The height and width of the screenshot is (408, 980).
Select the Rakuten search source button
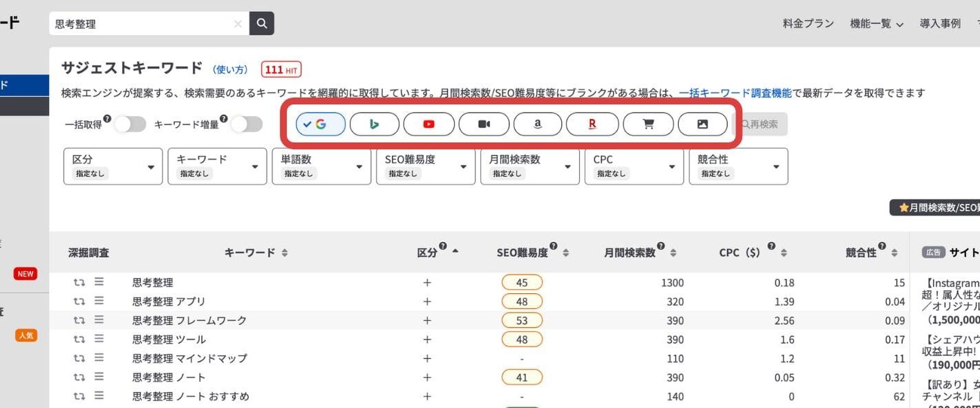[592, 124]
